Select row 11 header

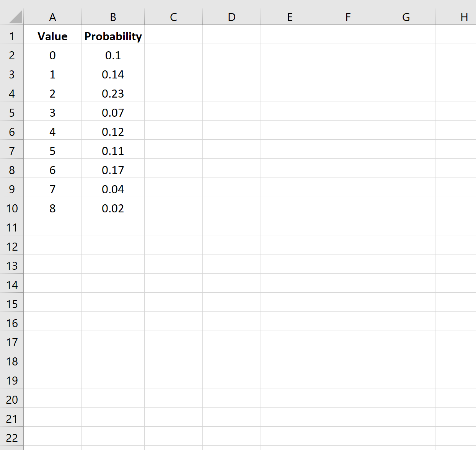point(12,228)
